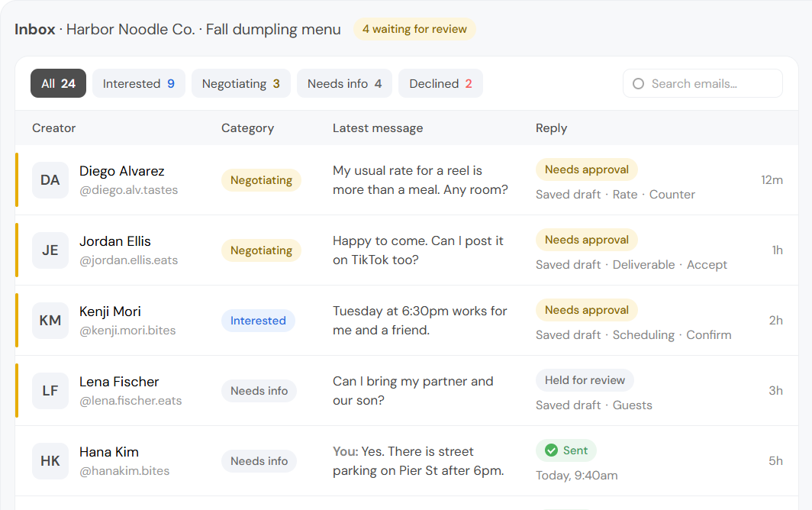Click Kenji Mori's Interested category tag
Screen dimensions: 812x510
[x=258, y=321]
